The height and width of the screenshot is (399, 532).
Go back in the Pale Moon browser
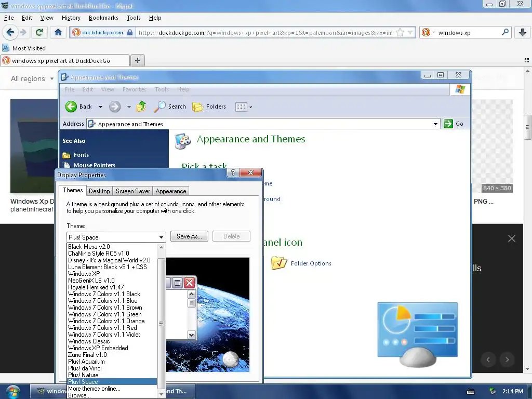click(x=10, y=32)
